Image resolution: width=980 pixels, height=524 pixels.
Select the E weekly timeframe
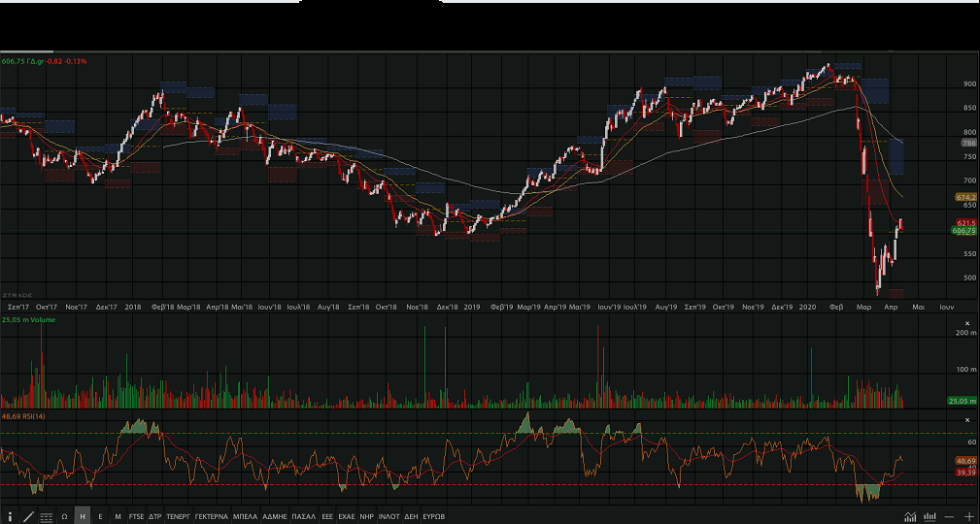tap(100, 516)
